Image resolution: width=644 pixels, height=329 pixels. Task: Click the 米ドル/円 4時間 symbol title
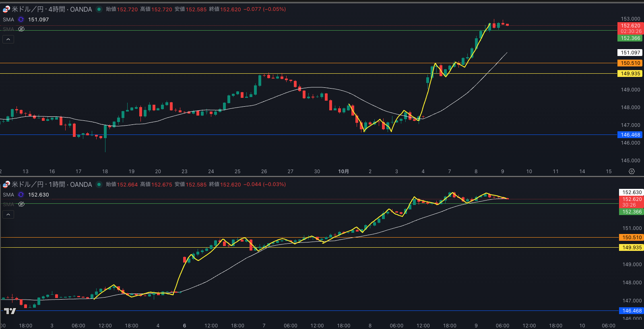[x=52, y=9]
